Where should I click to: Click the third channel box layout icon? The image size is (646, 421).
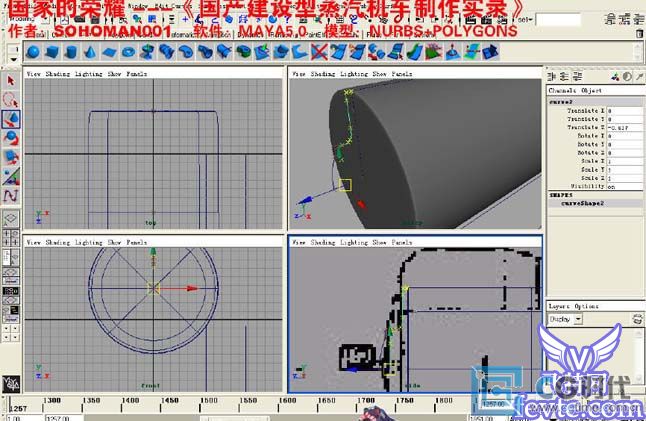(578, 77)
